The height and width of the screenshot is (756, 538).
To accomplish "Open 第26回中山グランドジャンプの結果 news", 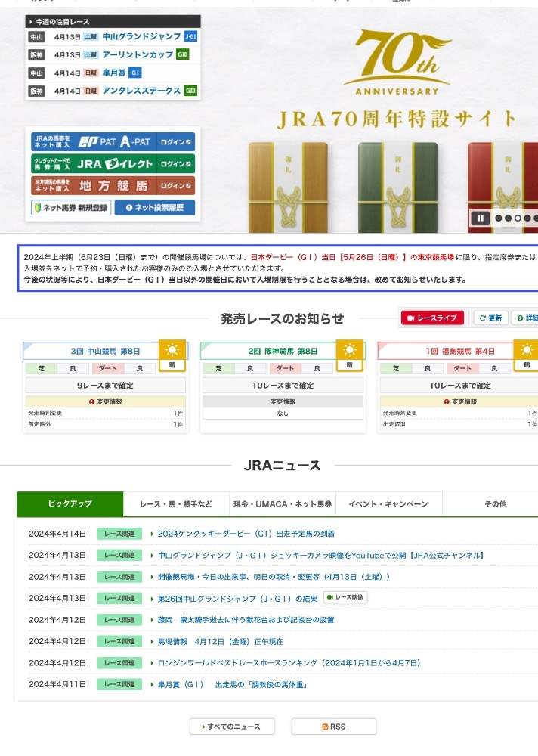I will point(238,598).
